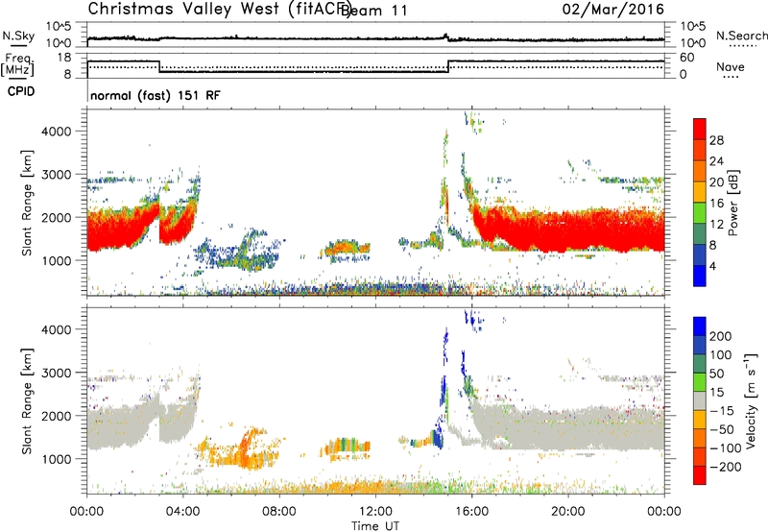Viewport: 768px width, 532px height.
Task: Click the 'Velocity [m s-1]' colorbar label
Action: tap(752, 399)
